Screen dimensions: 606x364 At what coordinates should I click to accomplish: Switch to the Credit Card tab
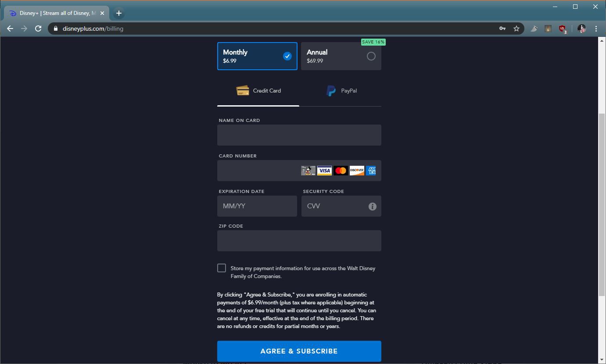(x=258, y=91)
